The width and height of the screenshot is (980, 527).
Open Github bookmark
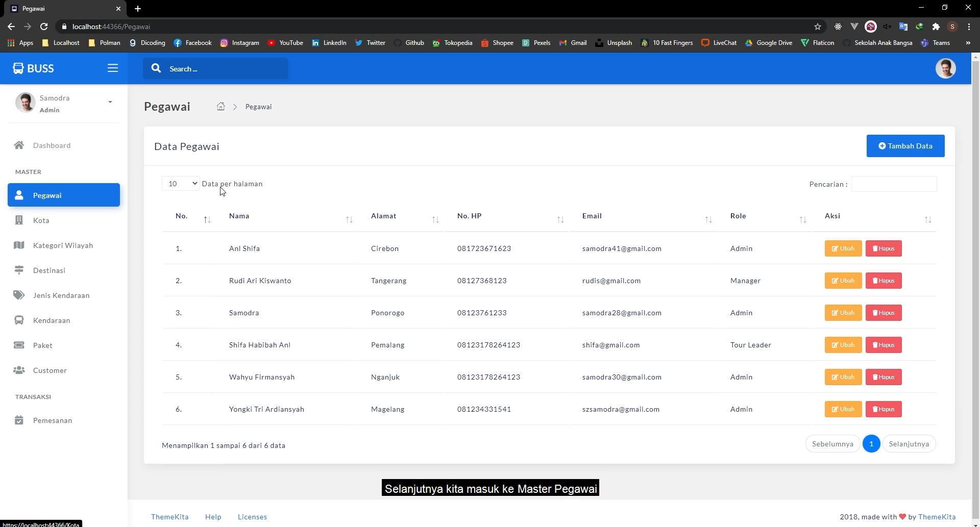coord(409,43)
